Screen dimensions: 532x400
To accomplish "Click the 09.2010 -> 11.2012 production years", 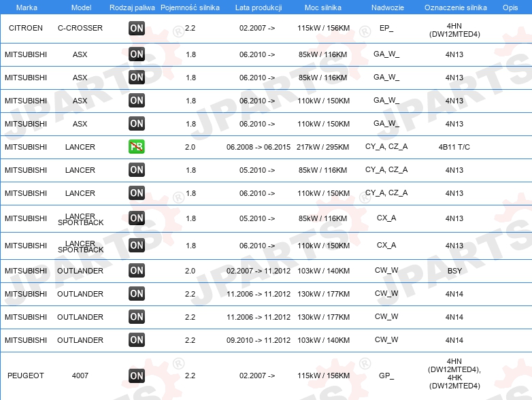I will click(x=259, y=340).
